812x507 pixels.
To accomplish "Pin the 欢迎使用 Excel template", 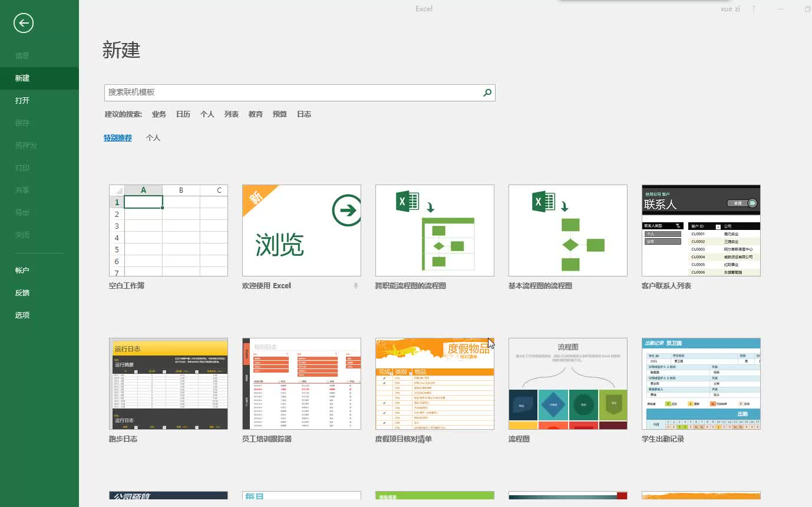I will click(356, 286).
